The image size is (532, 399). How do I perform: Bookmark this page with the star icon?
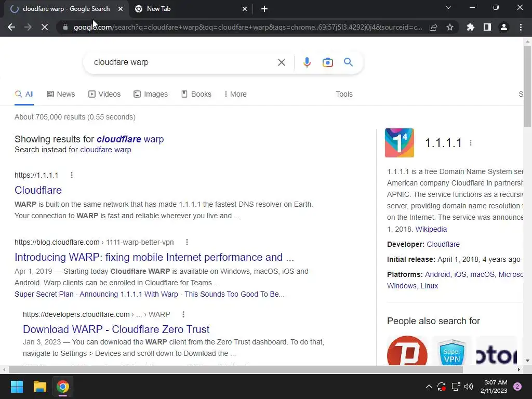[450, 27]
